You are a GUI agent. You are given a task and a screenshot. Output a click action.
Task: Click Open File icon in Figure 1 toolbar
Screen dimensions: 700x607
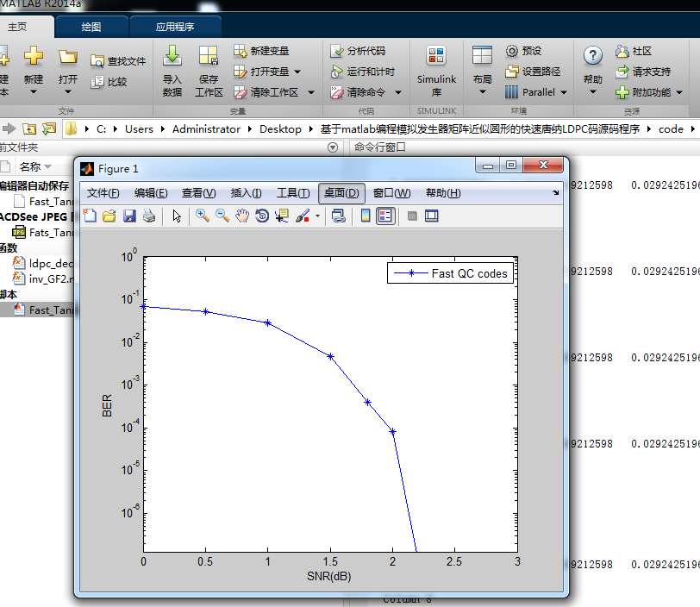[x=109, y=216]
